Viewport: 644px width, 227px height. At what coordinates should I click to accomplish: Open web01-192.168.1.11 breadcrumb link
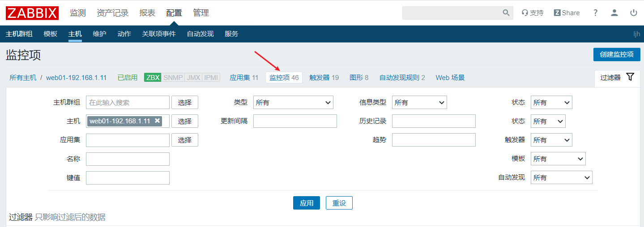tap(77, 78)
